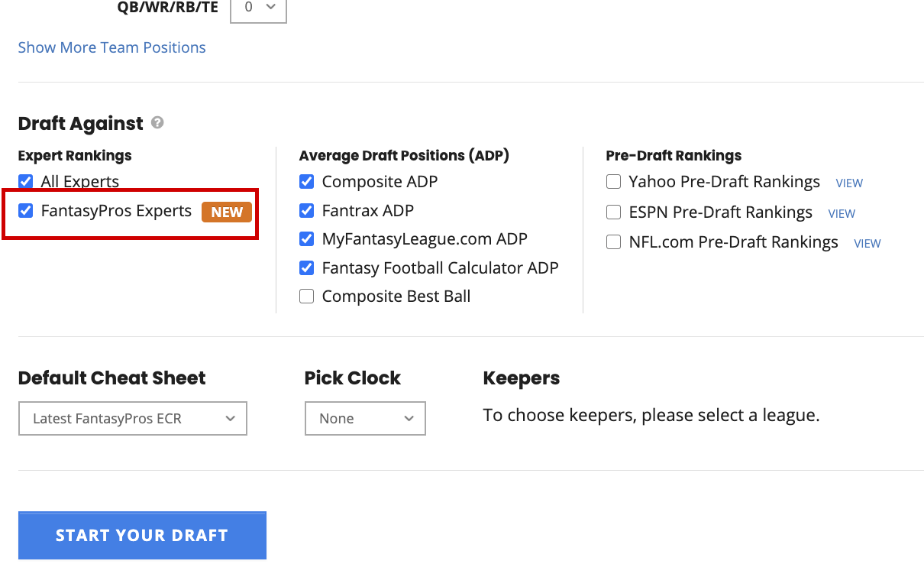Screen dimensions: 924x577
Task: Click Show More Team Positions
Action: 111,47
